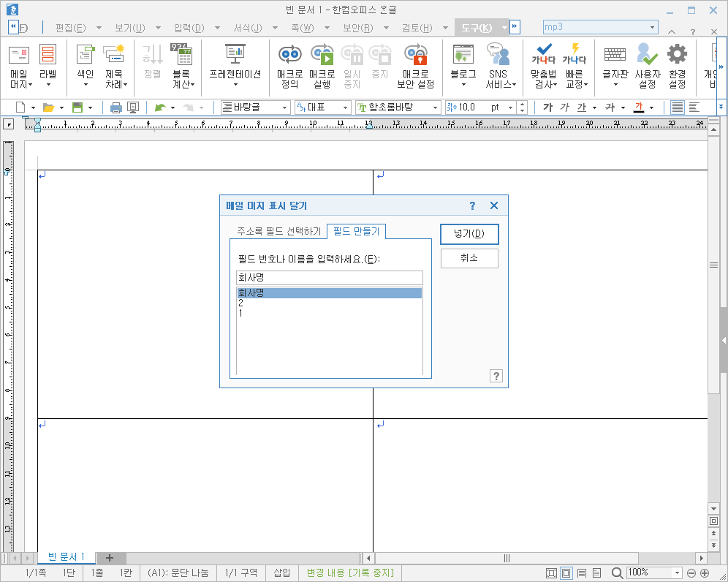
Task: Click the horizontal scrollbar thumb
Action: [506, 558]
